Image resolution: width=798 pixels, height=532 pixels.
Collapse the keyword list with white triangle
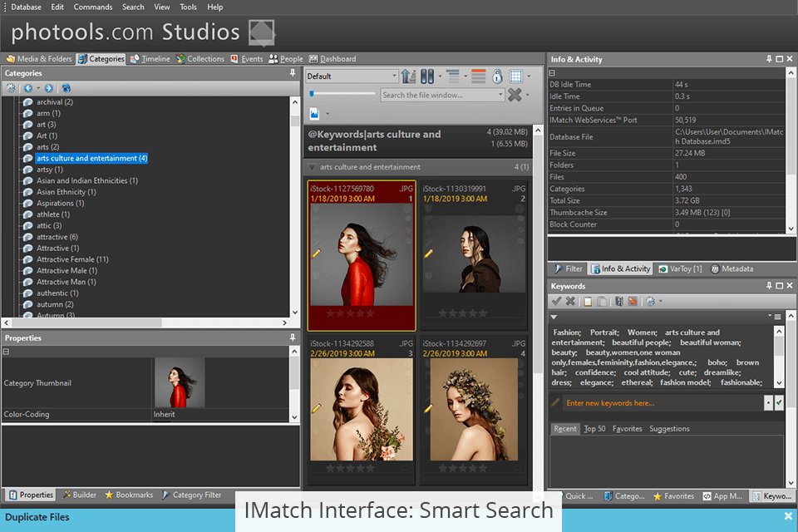pos(554,317)
